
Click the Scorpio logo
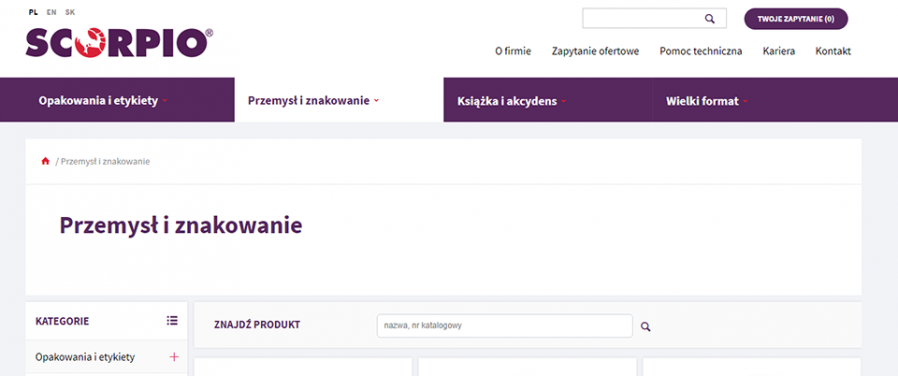pyautogui.click(x=119, y=43)
